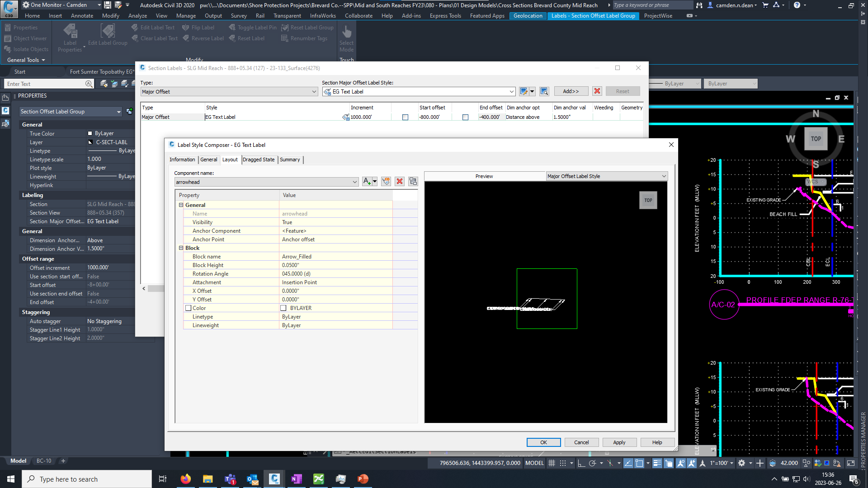The image size is (868, 488).
Task: Open the EG Text Label style preview icon
Action: pos(544,91)
